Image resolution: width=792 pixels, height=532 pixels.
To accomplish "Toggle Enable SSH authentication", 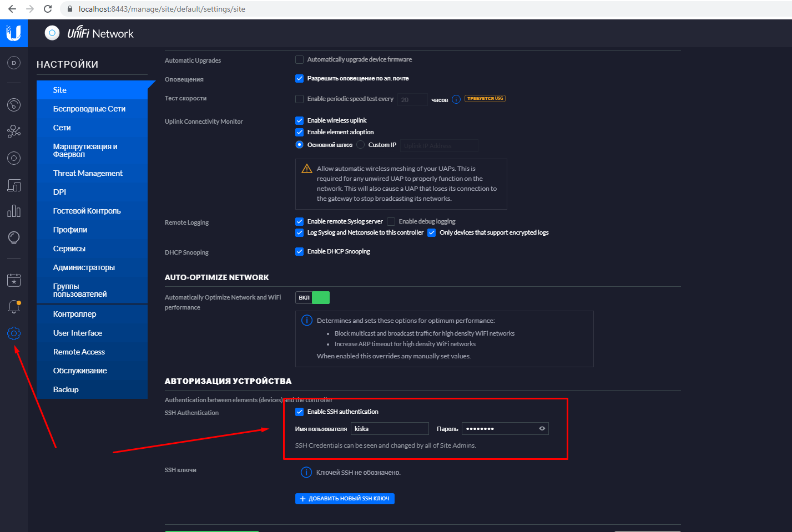I will coord(299,412).
